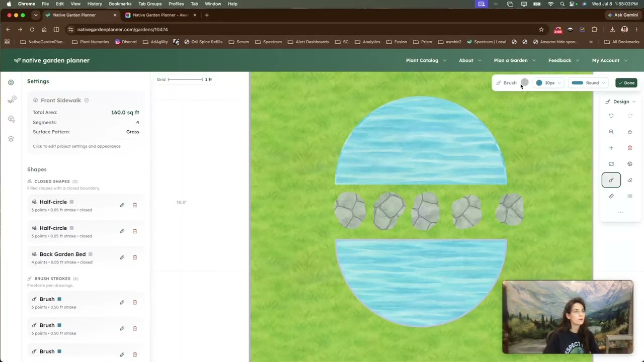Open the Profiles menu
644x362 pixels.
[x=176, y=4]
